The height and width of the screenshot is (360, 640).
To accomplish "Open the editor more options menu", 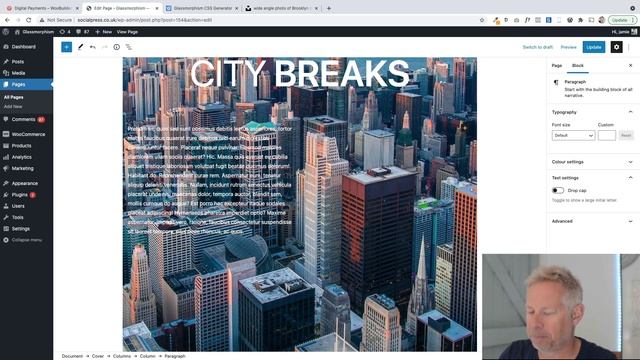I will [629, 47].
